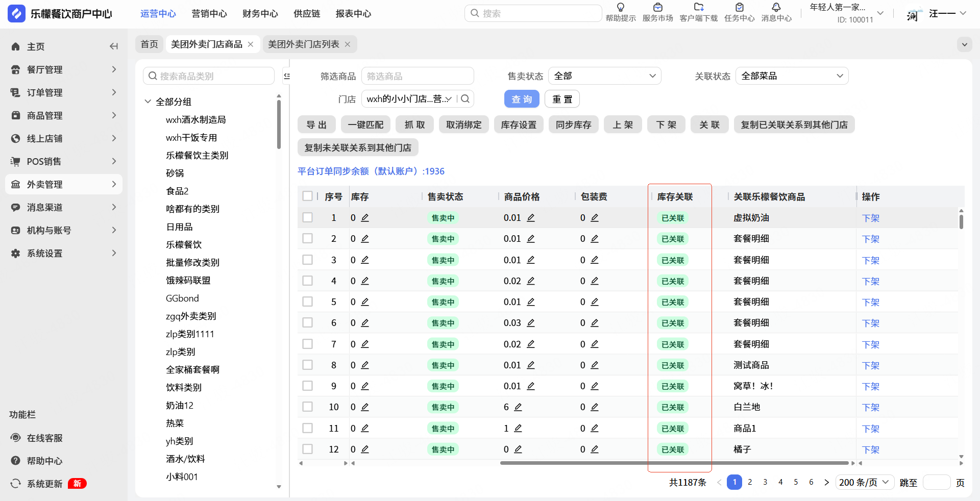Collapse the sidebar using arrow beside 主页
The height and width of the screenshot is (501, 980).
pos(114,46)
